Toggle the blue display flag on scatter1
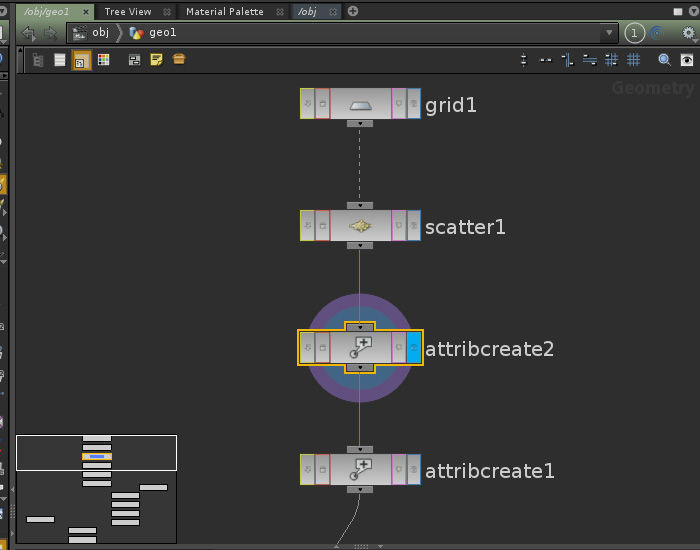 point(414,226)
